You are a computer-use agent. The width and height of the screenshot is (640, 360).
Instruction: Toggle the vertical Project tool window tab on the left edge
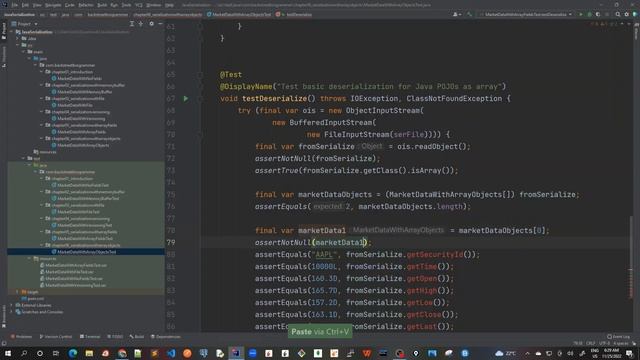[x=4, y=31]
